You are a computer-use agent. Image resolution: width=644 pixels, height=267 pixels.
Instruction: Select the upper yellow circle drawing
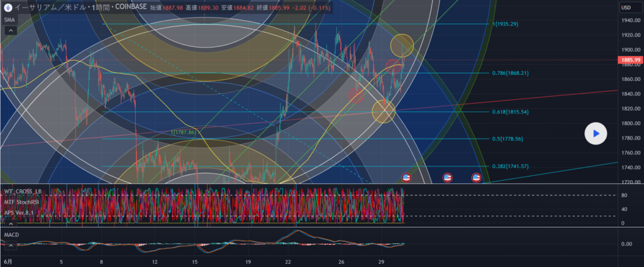tap(402, 45)
